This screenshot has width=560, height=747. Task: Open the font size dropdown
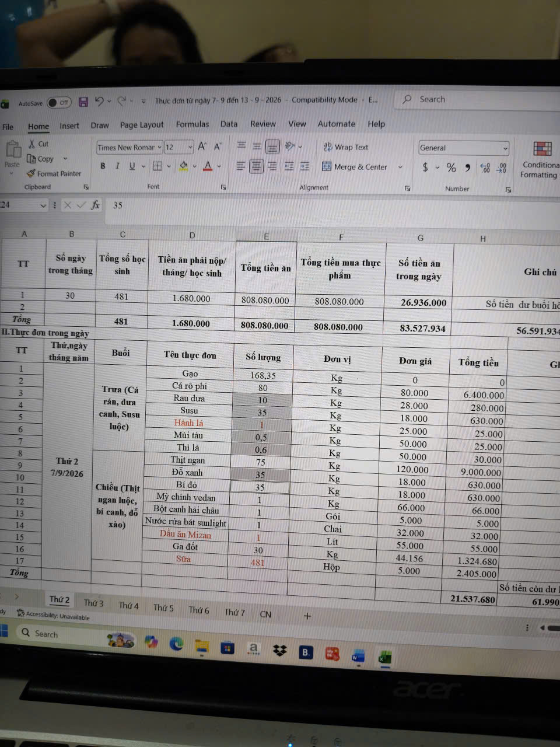coord(190,147)
